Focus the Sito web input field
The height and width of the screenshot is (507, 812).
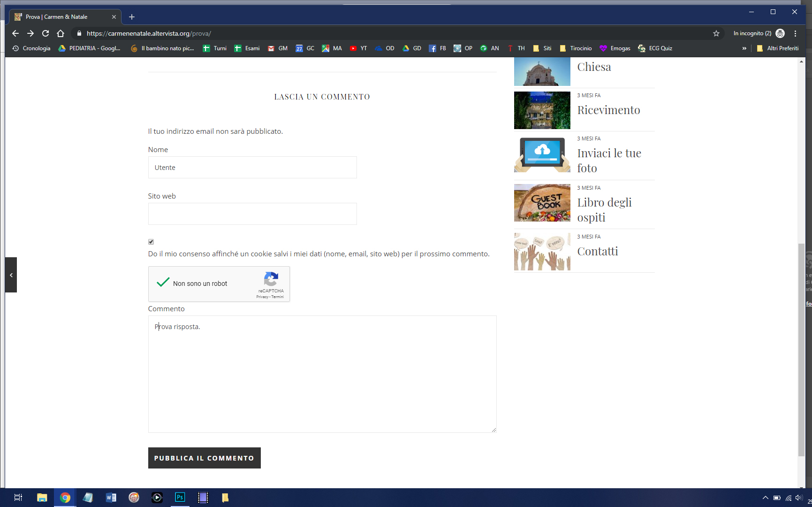pos(252,214)
